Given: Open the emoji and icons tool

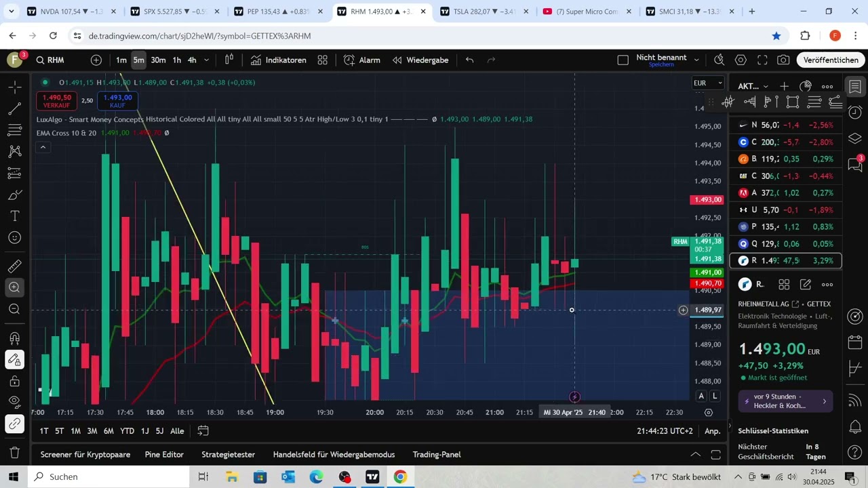Looking at the screenshot, I should click(15, 238).
